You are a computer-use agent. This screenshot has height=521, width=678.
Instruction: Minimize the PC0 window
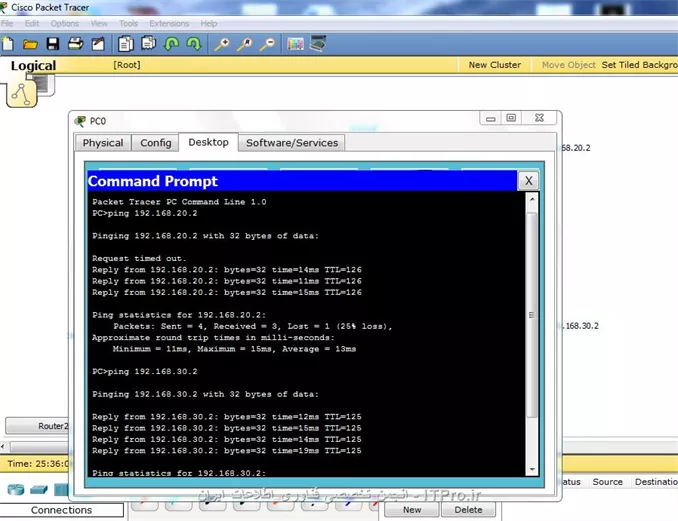(x=490, y=118)
